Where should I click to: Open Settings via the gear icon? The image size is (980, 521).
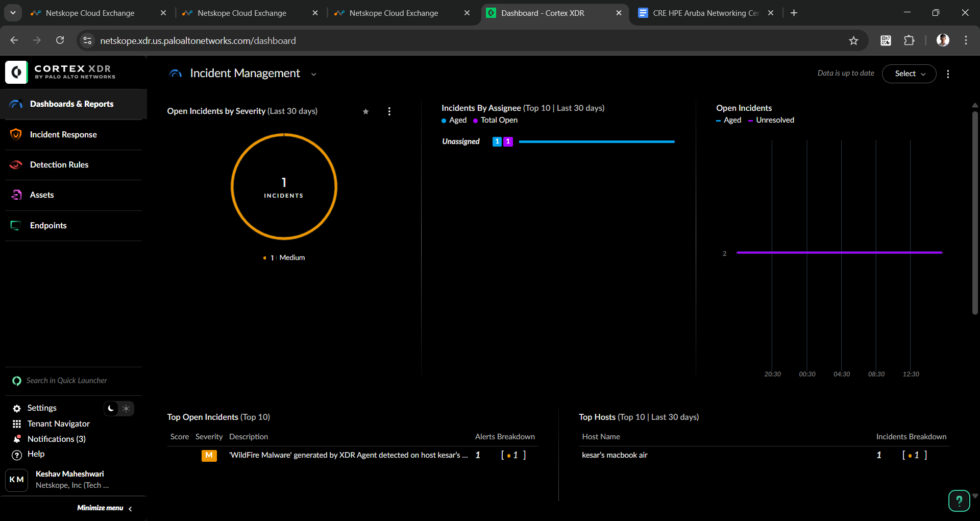click(17, 408)
